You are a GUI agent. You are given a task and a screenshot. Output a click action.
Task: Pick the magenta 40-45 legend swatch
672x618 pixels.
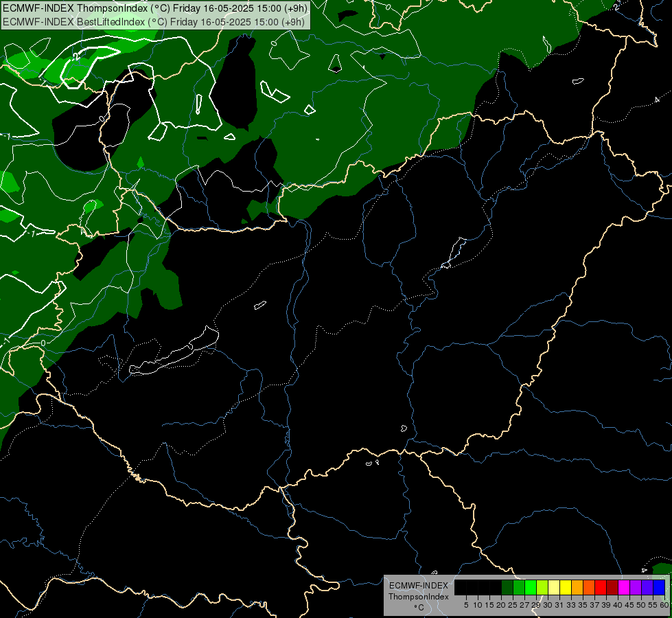pyautogui.click(x=624, y=588)
